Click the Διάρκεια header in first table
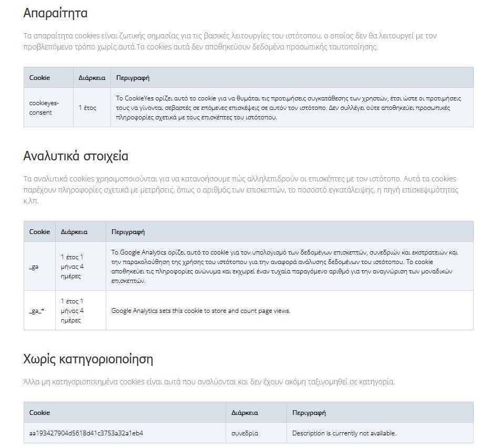This screenshot has width=491, height=448. (92, 78)
